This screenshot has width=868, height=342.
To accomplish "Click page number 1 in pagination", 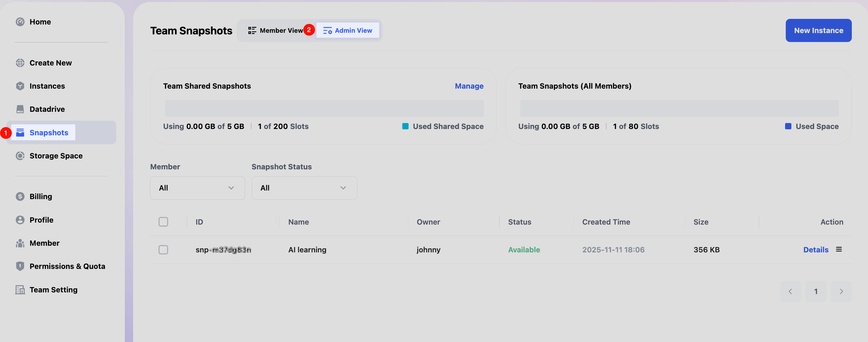I will point(815,291).
